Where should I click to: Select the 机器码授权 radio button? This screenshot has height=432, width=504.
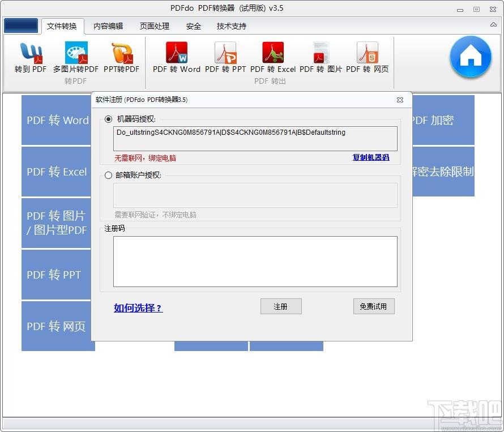pyautogui.click(x=109, y=119)
